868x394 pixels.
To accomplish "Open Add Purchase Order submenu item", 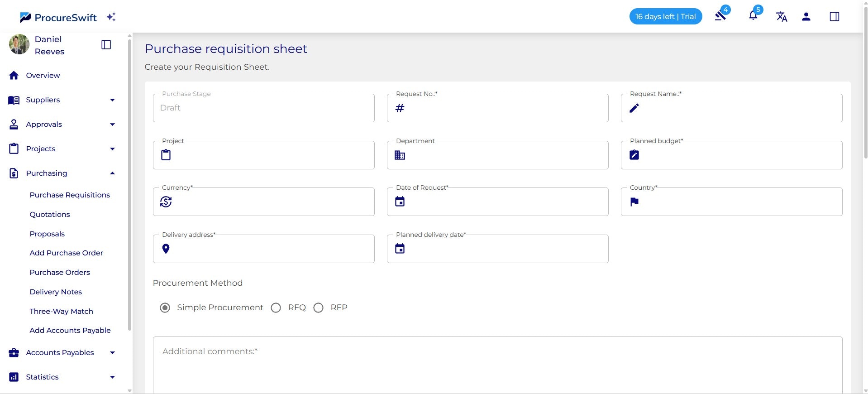I will click(x=66, y=253).
